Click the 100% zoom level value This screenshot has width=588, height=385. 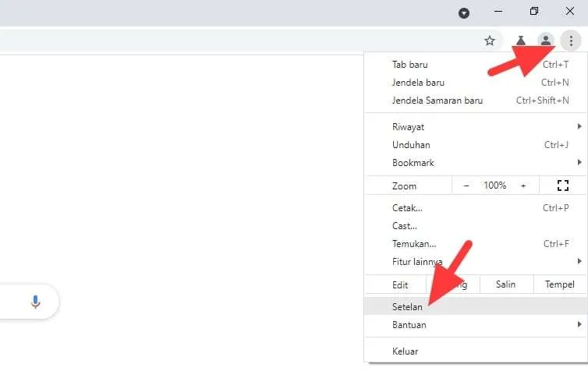tap(494, 185)
